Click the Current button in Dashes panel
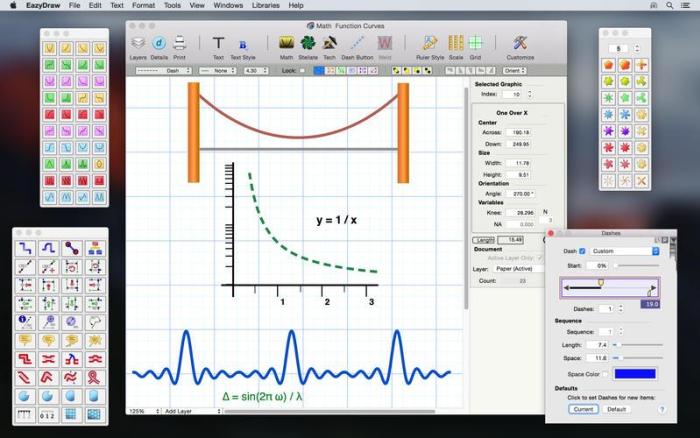 pyautogui.click(x=583, y=409)
